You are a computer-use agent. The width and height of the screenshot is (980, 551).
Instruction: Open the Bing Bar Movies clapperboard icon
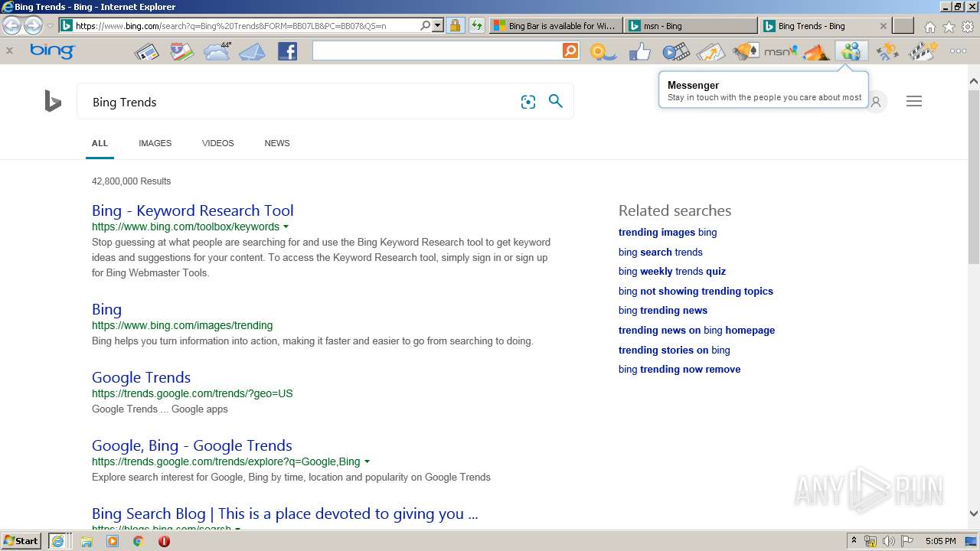click(x=923, y=51)
